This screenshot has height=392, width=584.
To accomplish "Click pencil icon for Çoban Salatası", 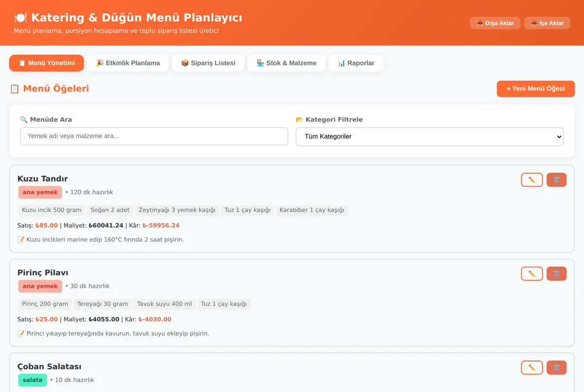I will tap(532, 368).
